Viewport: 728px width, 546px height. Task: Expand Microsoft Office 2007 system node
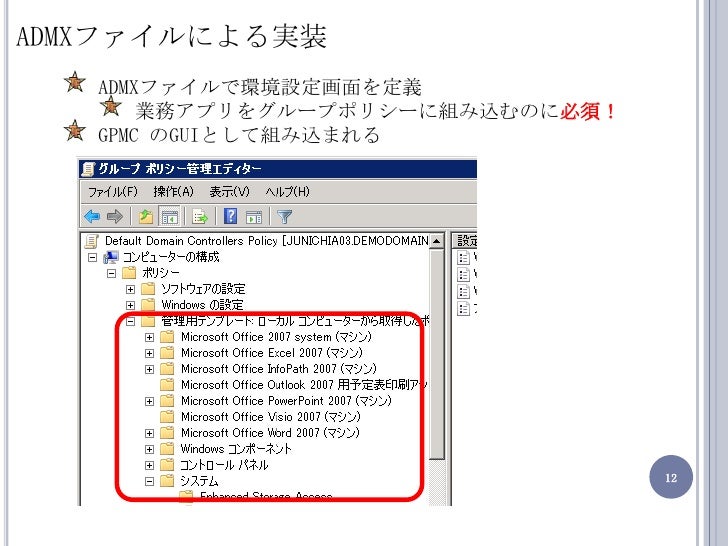[150, 337]
